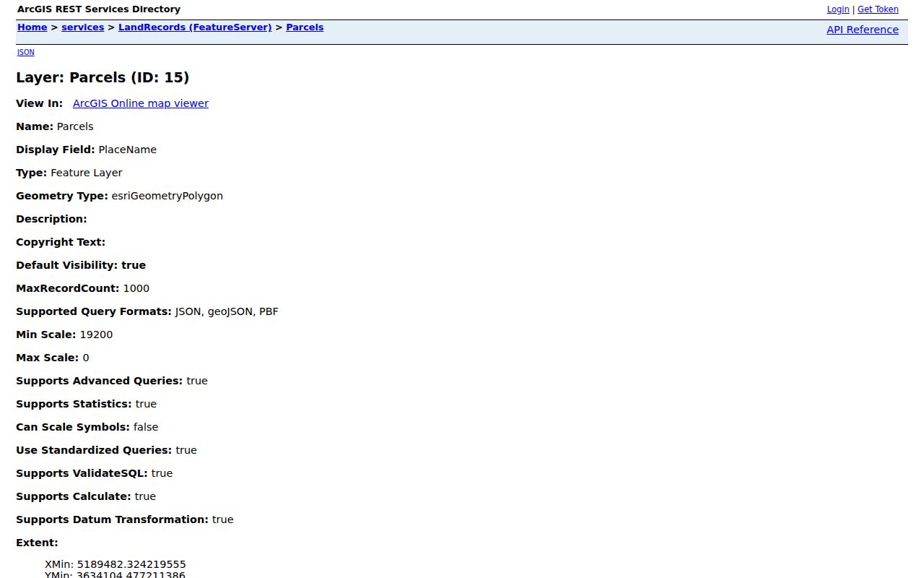This screenshot has width=924, height=578.
Task: Click the Parcels breadcrumb link
Action: (x=305, y=27)
